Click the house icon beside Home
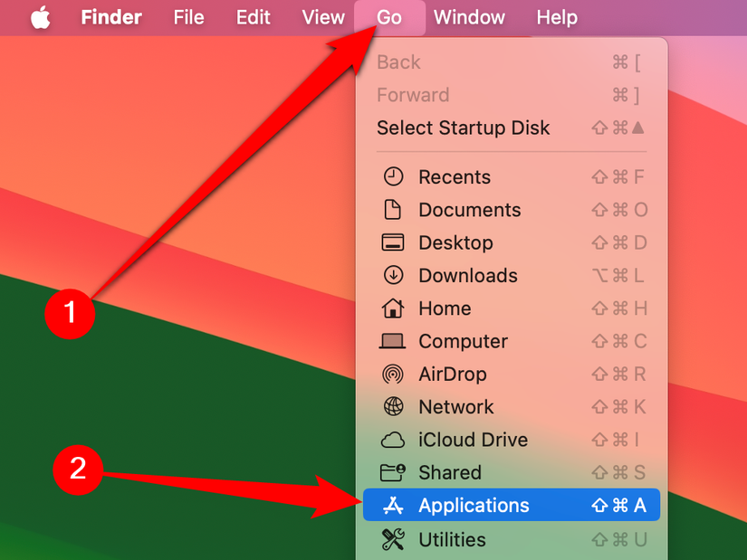Image resolution: width=747 pixels, height=560 pixels. (x=393, y=308)
